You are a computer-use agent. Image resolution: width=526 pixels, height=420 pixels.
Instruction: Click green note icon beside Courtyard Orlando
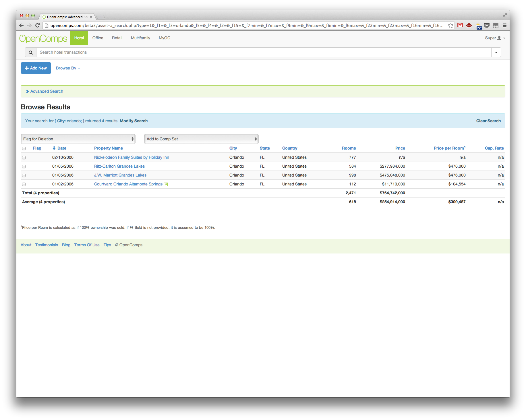pos(166,184)
